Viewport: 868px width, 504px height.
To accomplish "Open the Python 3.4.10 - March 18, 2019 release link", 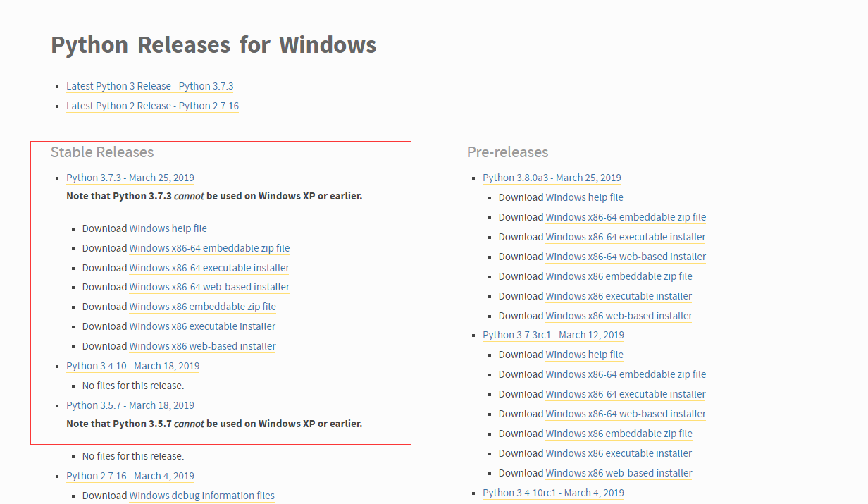I will tap(133, 366).
